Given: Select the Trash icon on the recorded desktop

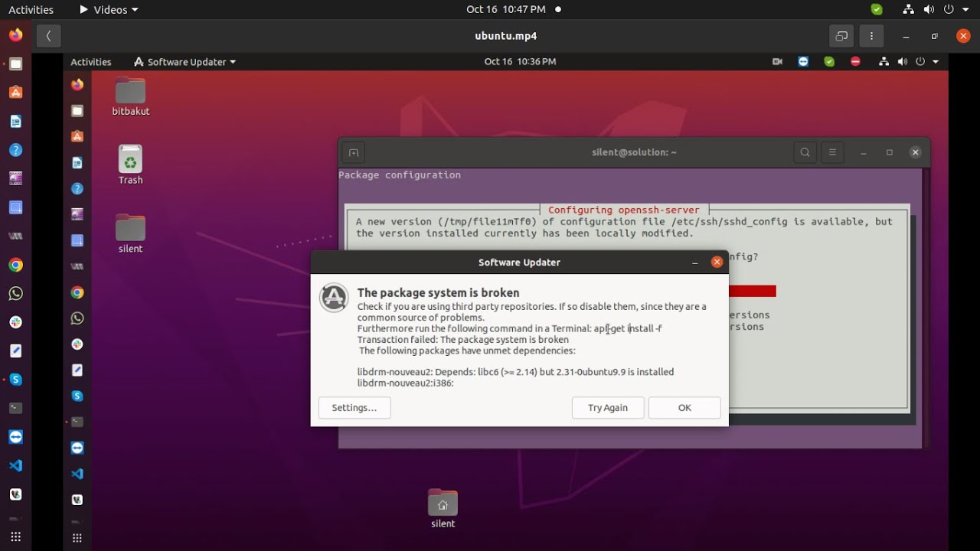Looking at the screenshot, I should click(x=130, y=165).
